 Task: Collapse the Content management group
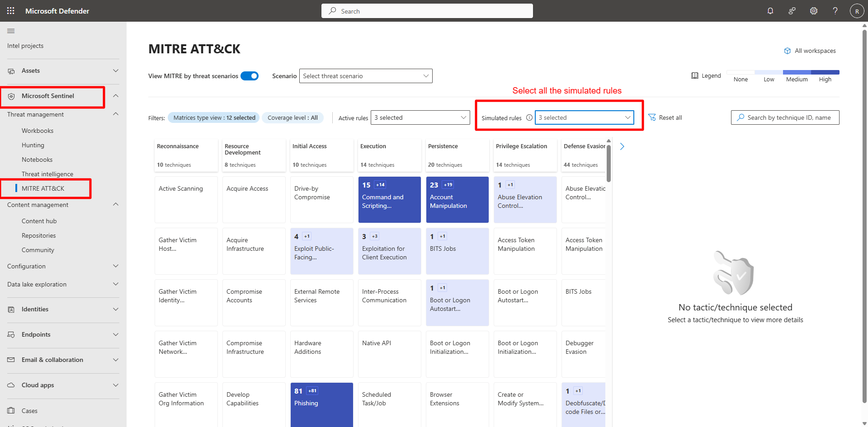click(116, 205)
